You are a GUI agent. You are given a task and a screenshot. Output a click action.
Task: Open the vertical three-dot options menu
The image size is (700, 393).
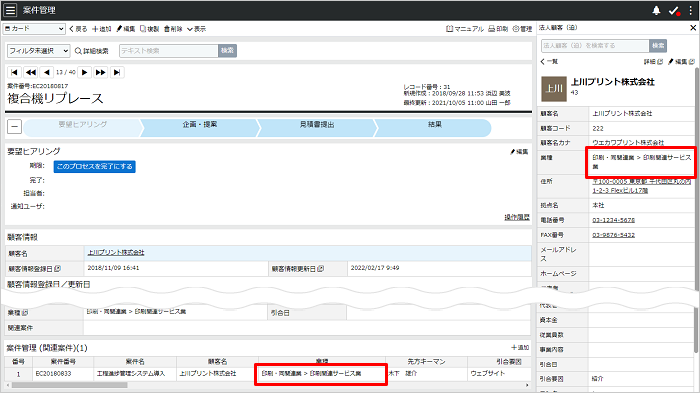691,10
